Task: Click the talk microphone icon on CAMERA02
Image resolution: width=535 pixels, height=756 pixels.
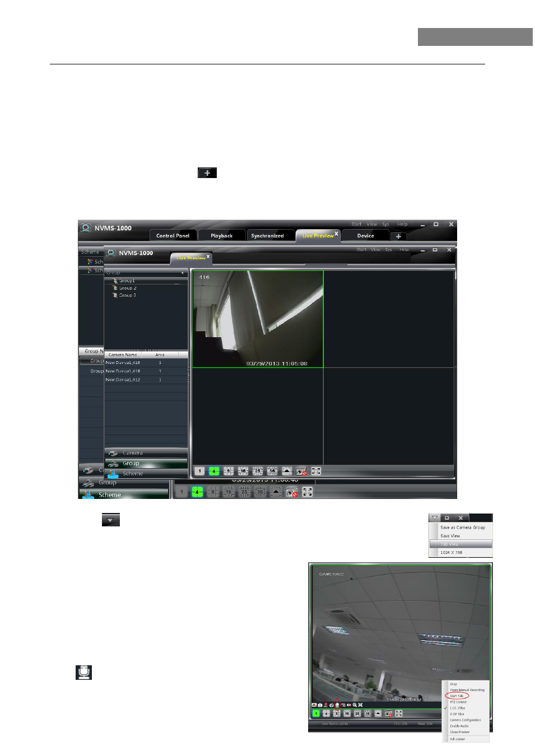Action: coord(337,705)
